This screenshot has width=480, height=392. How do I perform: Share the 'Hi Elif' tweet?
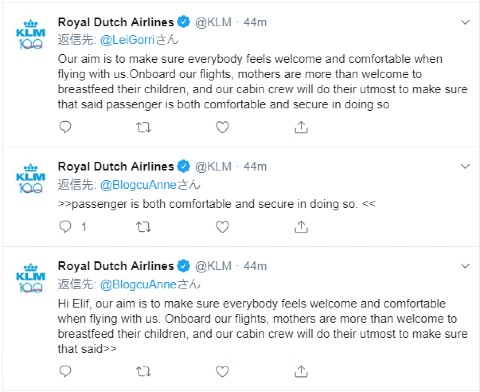click(x=301, y=371)
